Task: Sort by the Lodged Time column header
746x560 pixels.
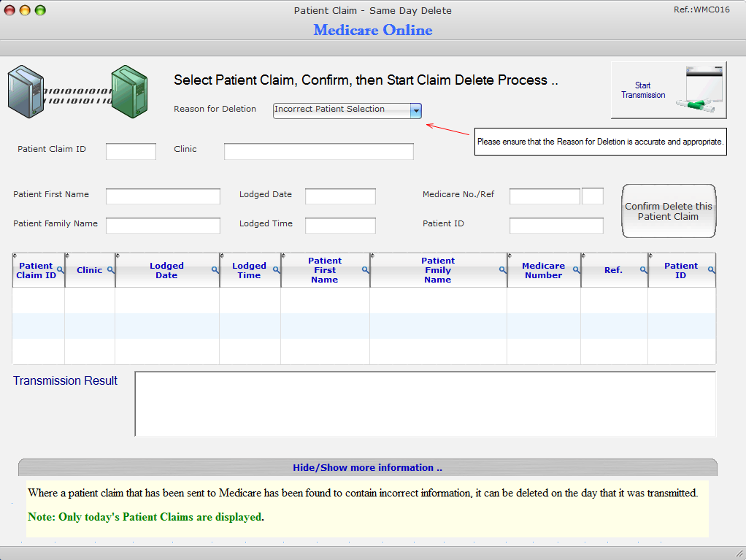Action: coord(249,270)
